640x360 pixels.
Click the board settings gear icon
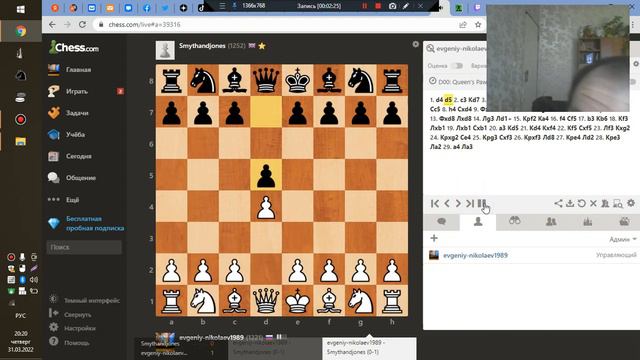(416, 44)
